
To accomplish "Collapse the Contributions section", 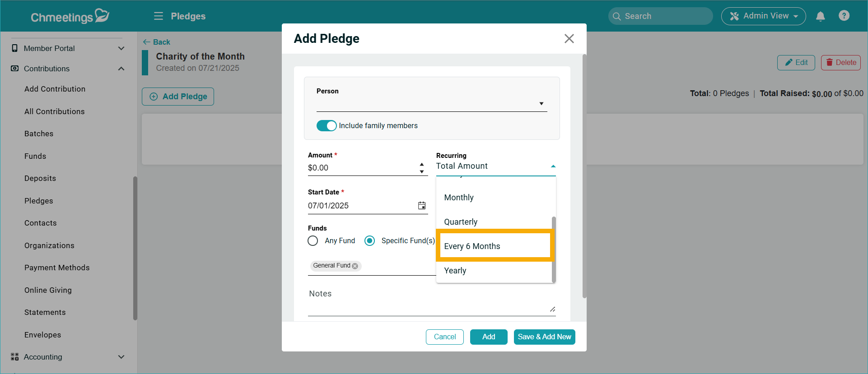I will [121, 69].
